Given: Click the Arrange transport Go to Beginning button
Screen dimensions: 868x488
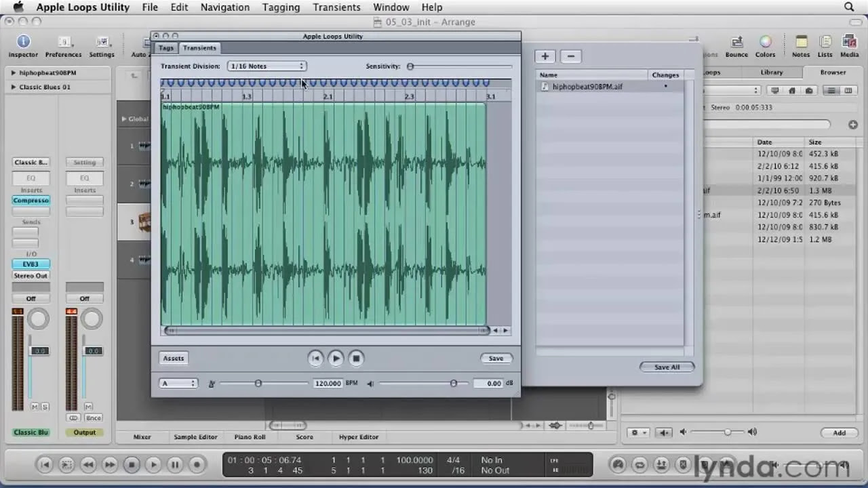Looking at the screenshot, I should (45, 464).
